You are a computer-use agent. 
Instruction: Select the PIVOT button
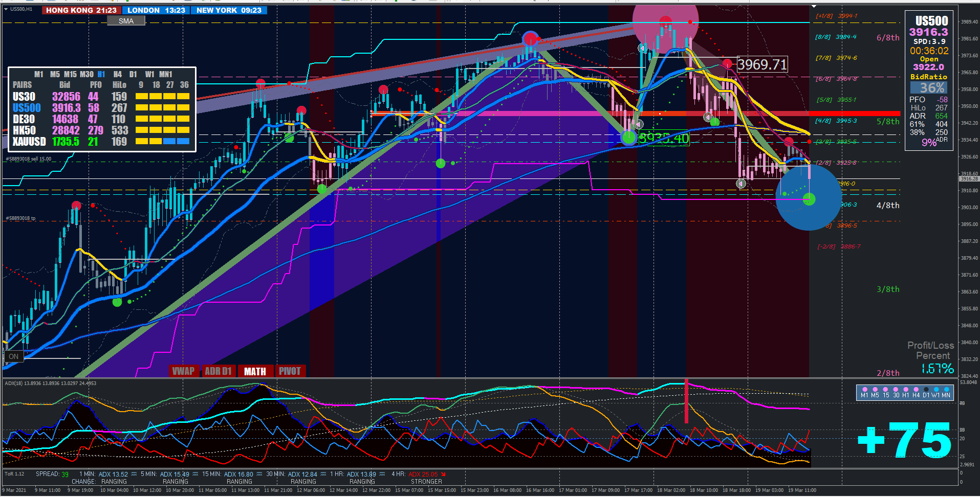tap(290, 371)
